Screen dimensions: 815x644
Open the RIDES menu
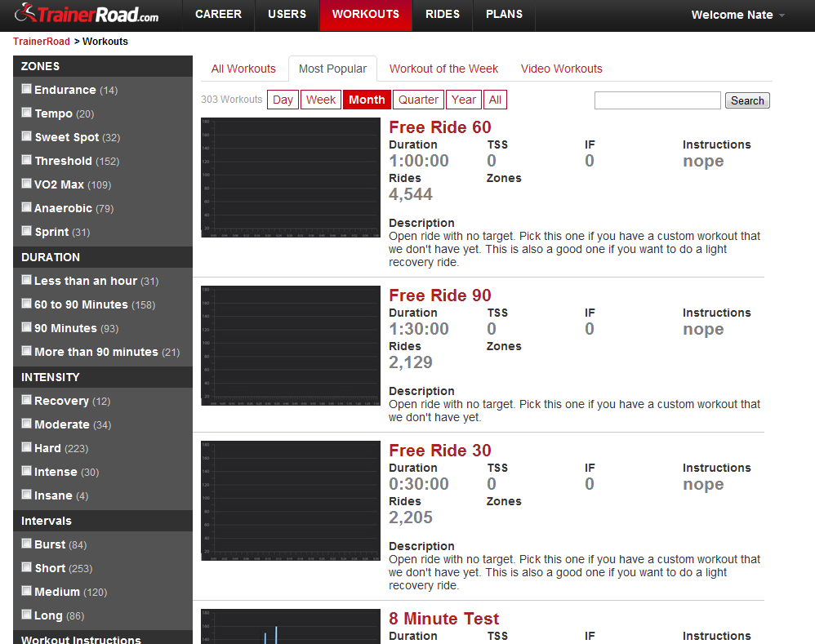[443, 15]
